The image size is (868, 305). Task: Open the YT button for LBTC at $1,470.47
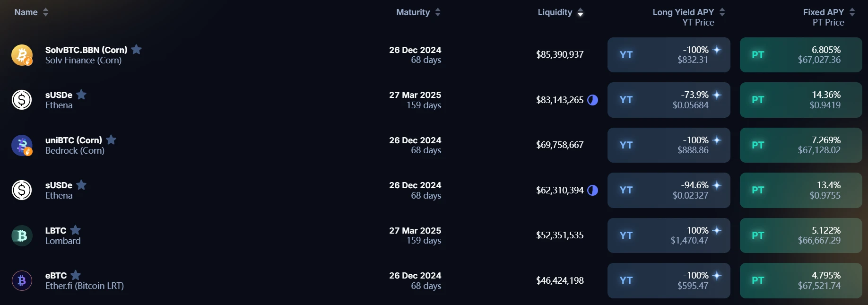point(668,235)
